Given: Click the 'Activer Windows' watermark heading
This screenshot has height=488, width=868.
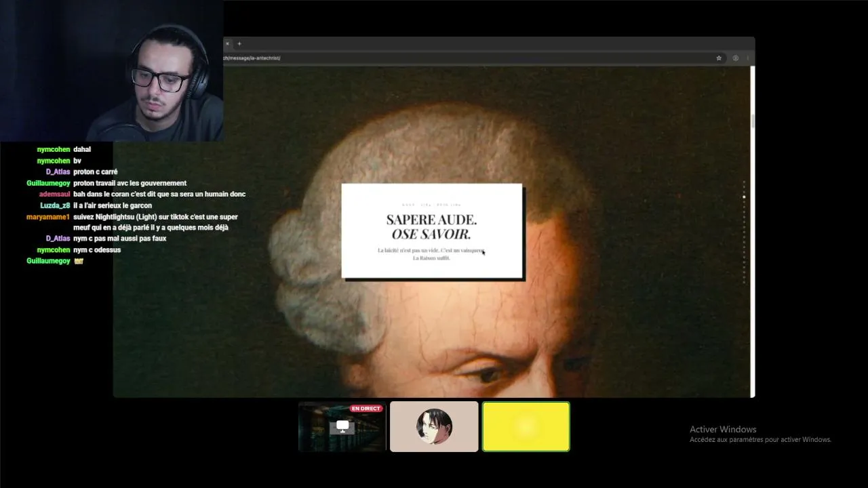Looking at the screenshot, I should pyautogui.click(x=723, y=430).
